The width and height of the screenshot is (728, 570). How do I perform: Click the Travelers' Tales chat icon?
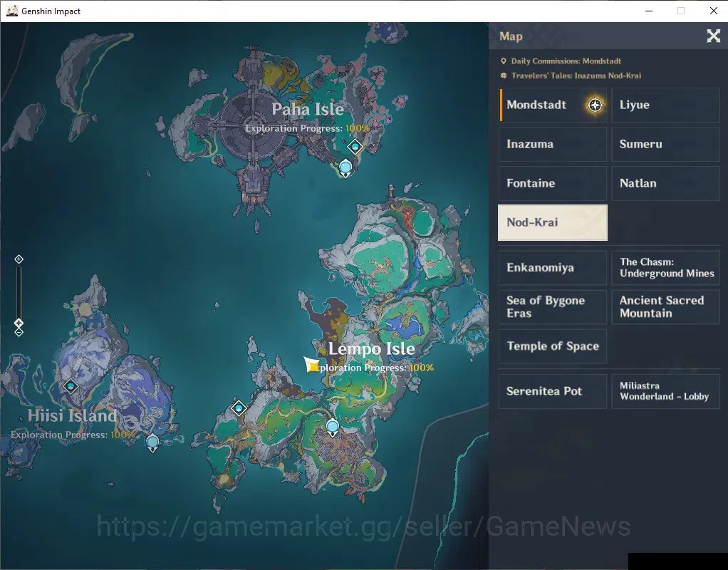coord(504,76)
